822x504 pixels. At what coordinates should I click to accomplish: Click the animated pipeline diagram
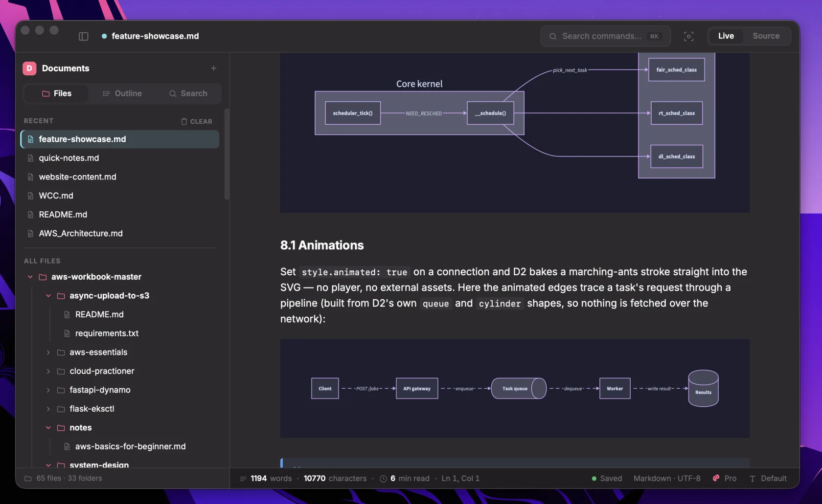click(x=515, y=389)
